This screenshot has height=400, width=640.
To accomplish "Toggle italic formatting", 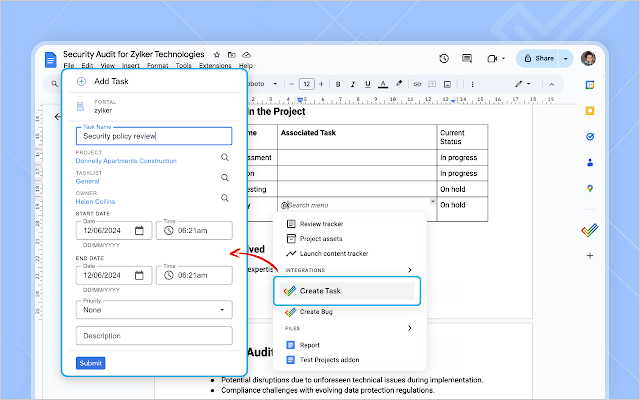I will [353, 84].
